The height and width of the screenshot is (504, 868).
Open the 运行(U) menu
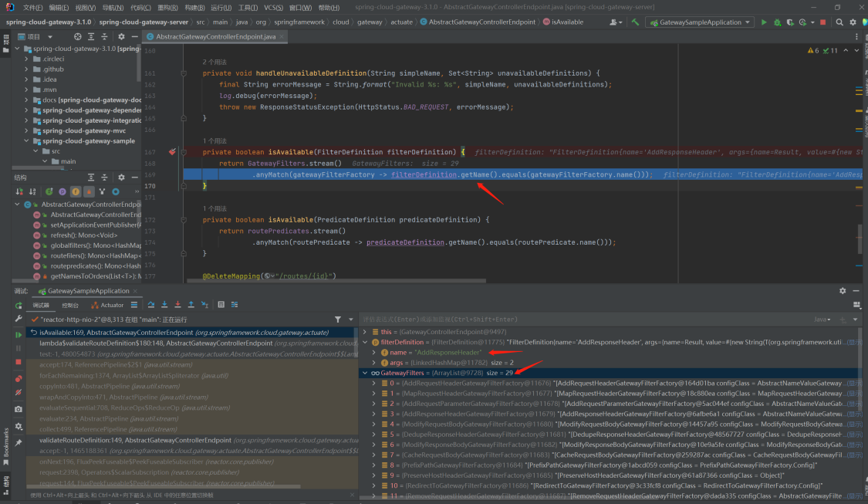tap(221, 7)
